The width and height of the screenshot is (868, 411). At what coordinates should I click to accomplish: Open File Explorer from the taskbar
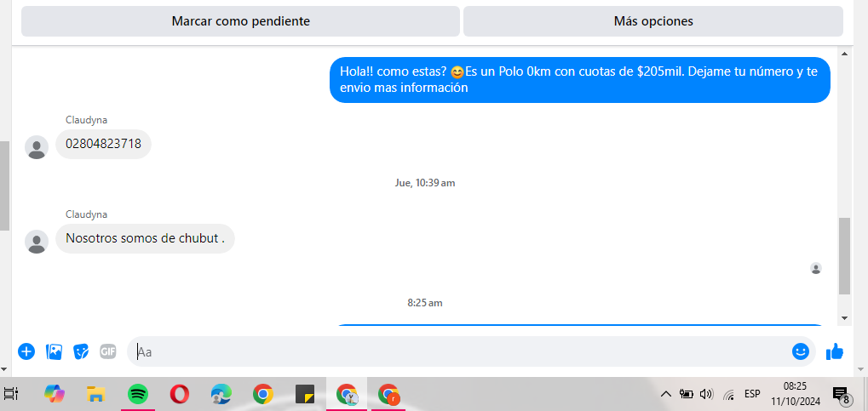[95, 394]
